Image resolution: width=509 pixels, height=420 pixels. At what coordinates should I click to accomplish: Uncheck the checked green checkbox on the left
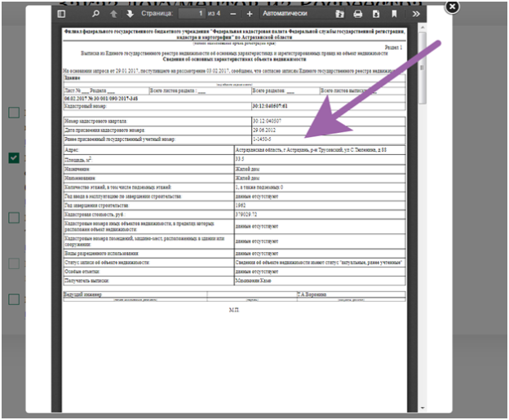coord(14,157)
